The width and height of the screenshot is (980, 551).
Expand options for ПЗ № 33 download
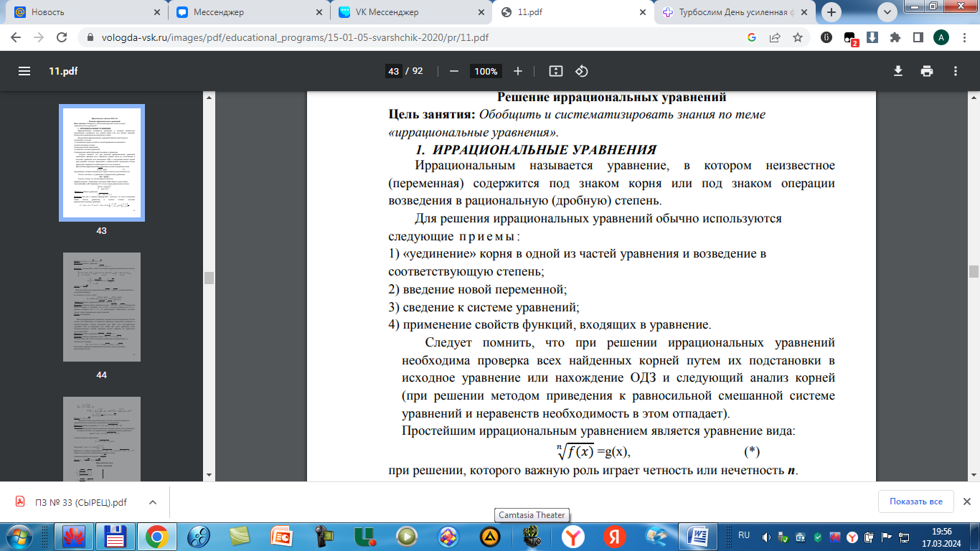152,502
